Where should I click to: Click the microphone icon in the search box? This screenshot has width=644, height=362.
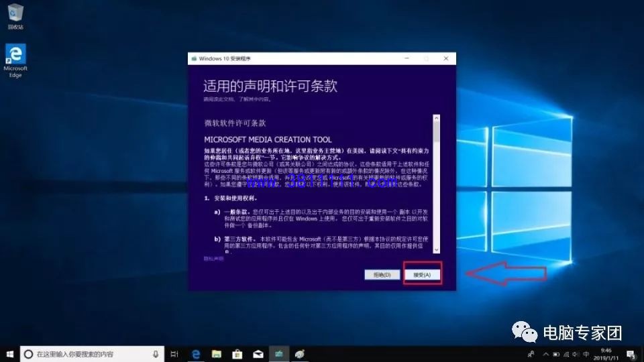tap(156, 354)
